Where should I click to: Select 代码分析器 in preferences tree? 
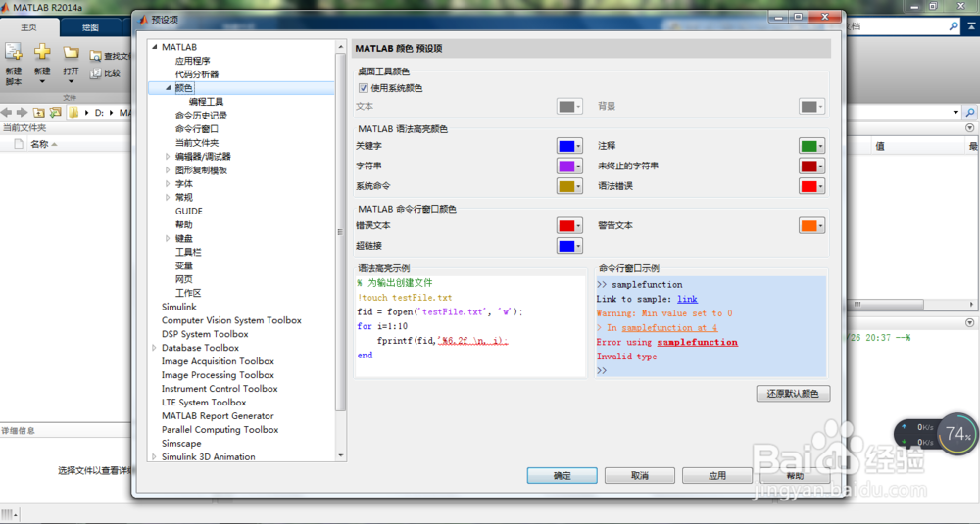(197, 74)
